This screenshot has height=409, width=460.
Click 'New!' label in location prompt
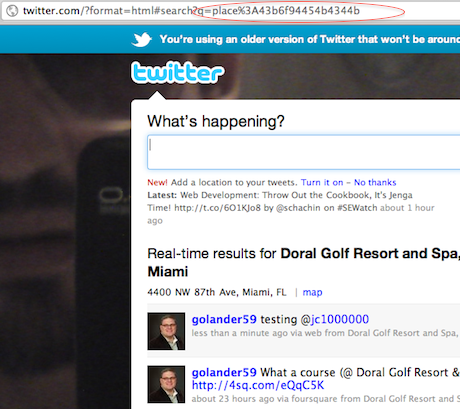click(157, 182)
